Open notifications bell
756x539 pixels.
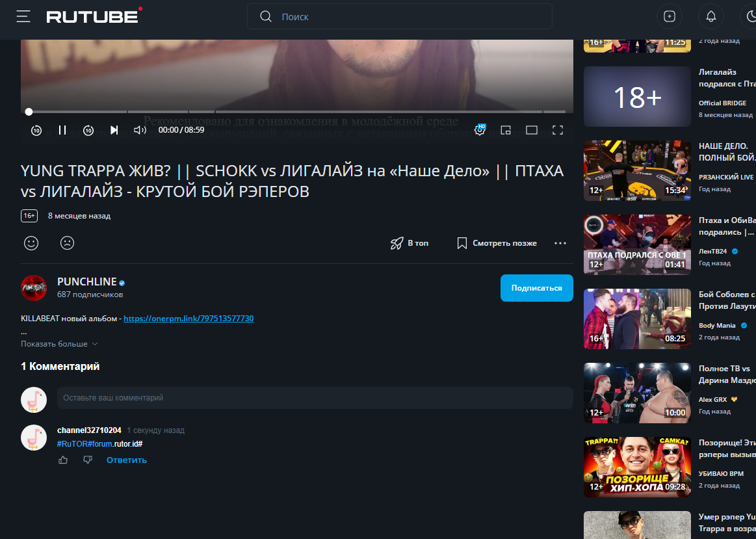[x=710, y=16]
